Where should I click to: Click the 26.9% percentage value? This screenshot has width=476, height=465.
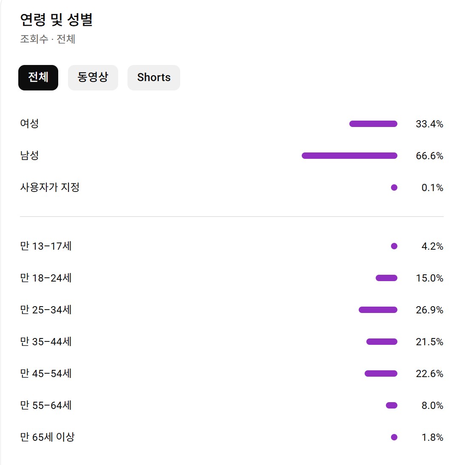429,310
